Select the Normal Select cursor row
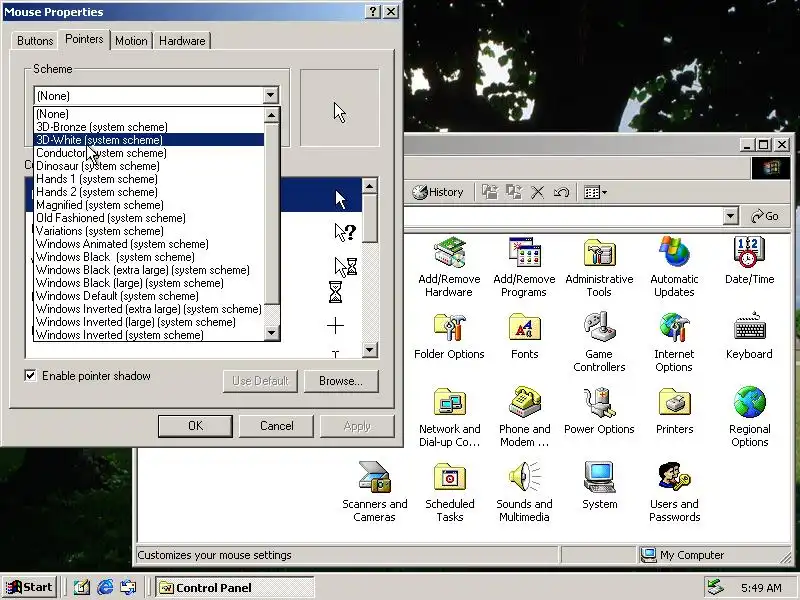800x600 pixels. 193,194
